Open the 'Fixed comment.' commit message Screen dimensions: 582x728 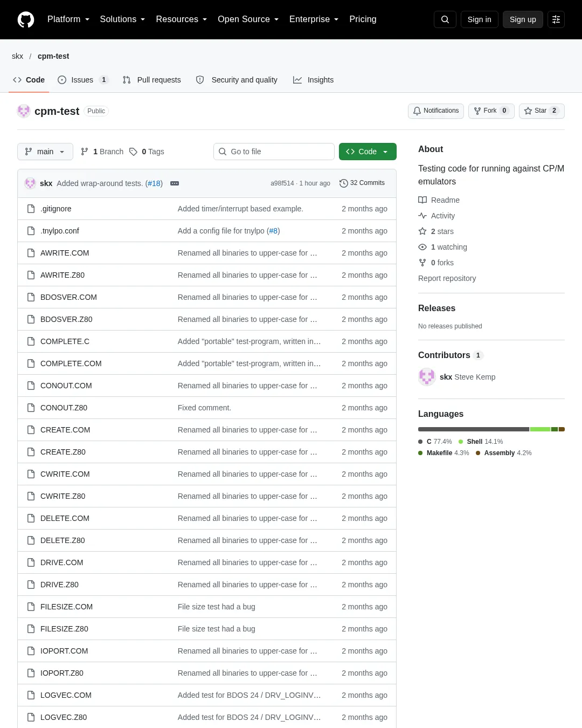coord(204,408)
